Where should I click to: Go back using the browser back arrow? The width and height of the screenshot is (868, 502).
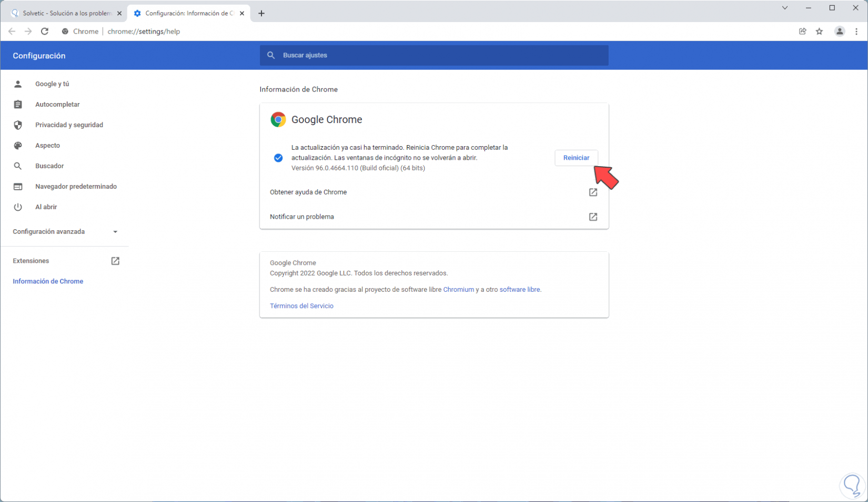click(x=12, y=32)
